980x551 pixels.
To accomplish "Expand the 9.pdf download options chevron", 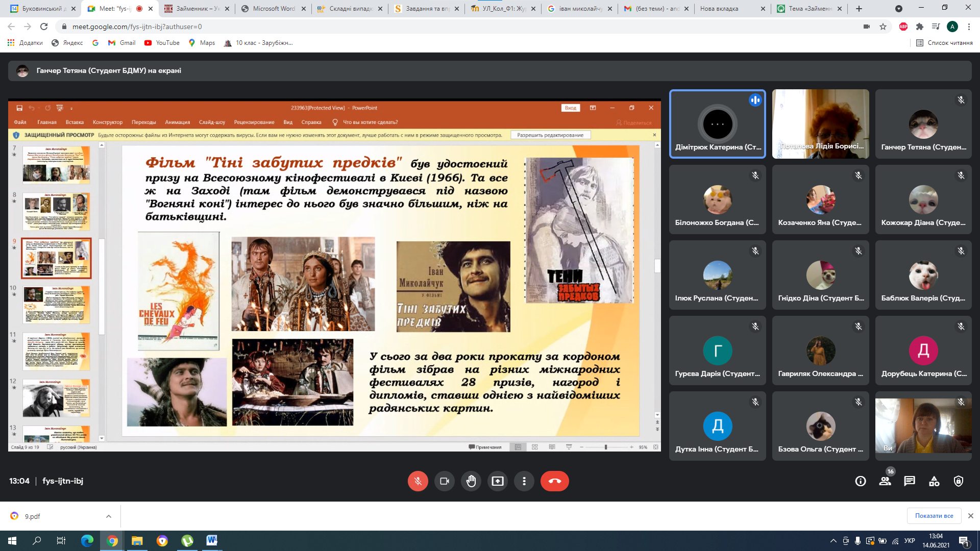I will click(x=109, y=516).
